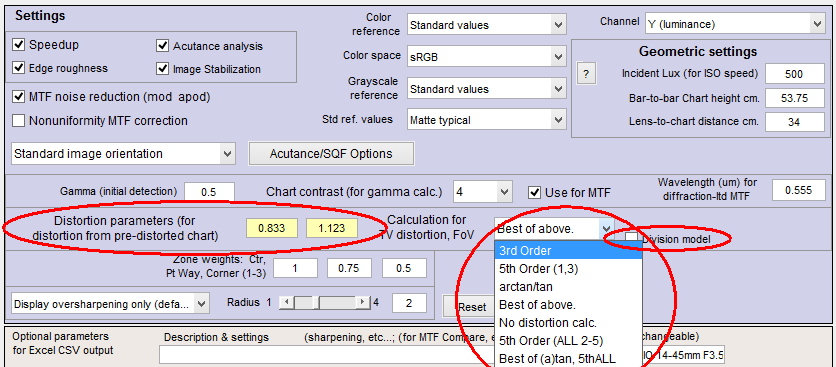Disable Image Stabilization checkbox
Screen dimensions: 836x367
click(163, 69)
